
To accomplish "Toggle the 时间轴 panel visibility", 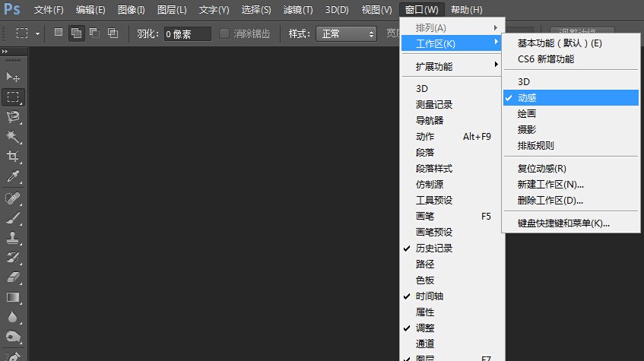I will point(430,296).
